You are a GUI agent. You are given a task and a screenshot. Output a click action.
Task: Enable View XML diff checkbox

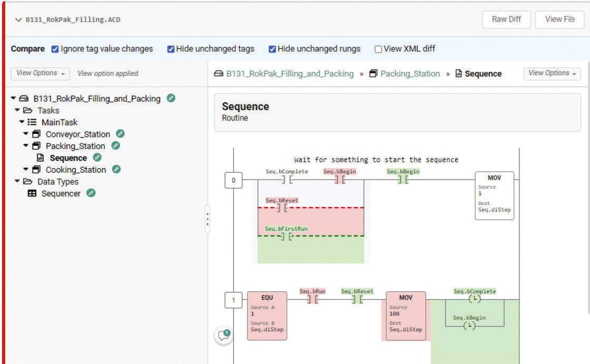point(378,49)
